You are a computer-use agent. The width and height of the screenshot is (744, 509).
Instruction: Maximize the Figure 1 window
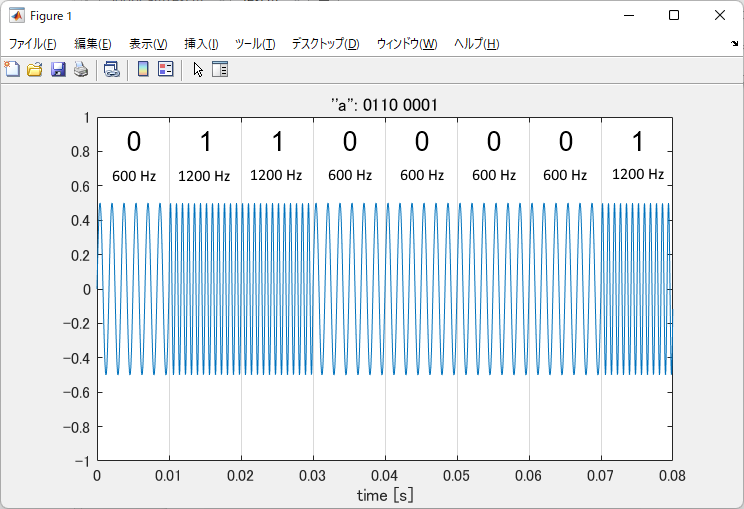pyautogui.click(x=674, y=16)
